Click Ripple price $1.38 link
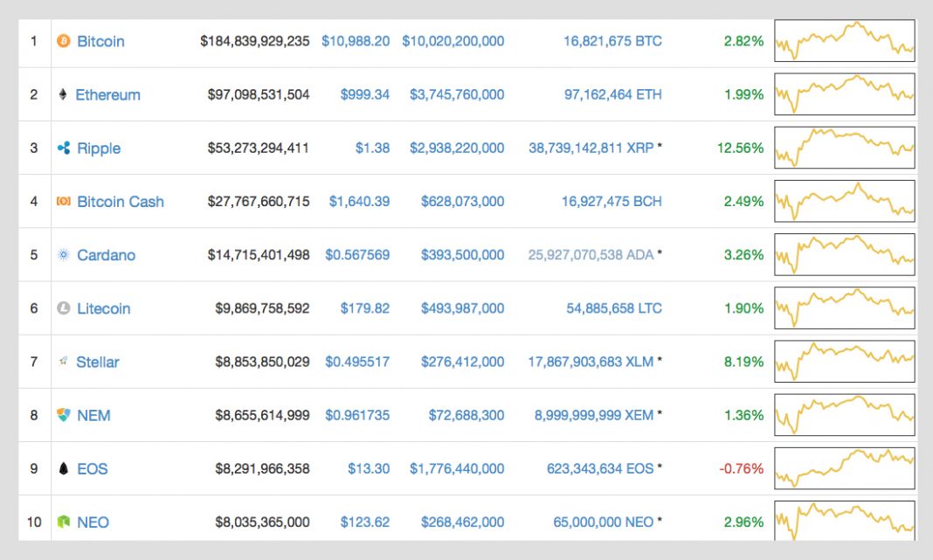Image resolution: width=933 pixels, height=560 pixels. (x=372, y=149)
